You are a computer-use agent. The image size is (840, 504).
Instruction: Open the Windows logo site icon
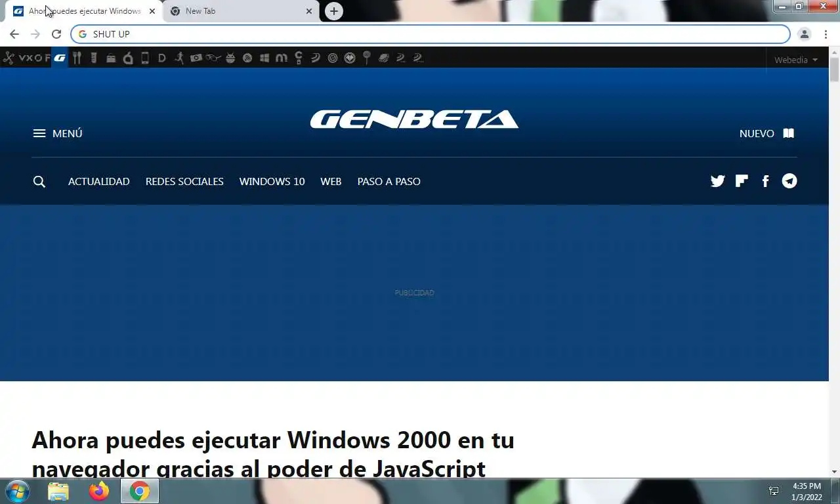click(x=264, y=58)
